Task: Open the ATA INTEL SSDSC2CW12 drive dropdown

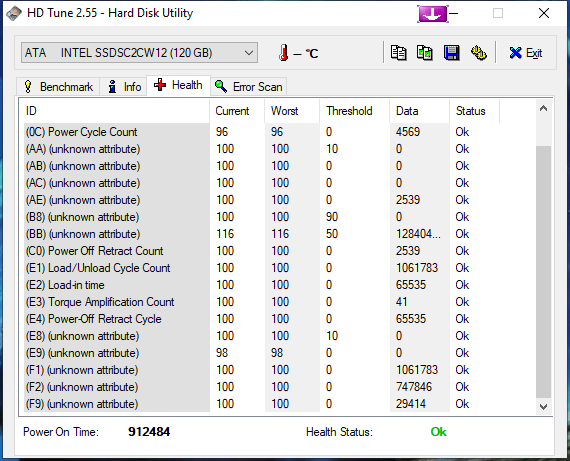Action: click(139, 53)
